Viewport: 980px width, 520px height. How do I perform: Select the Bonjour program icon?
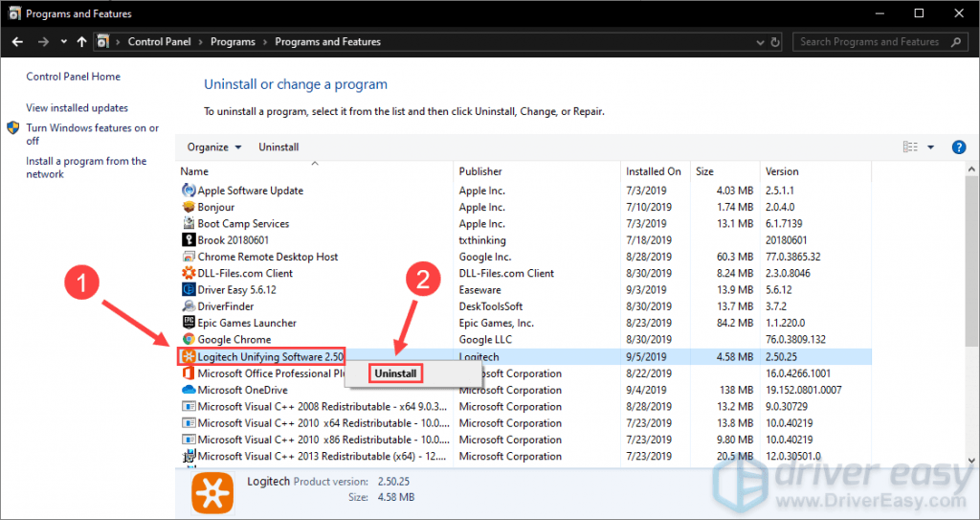click(189, 207)
